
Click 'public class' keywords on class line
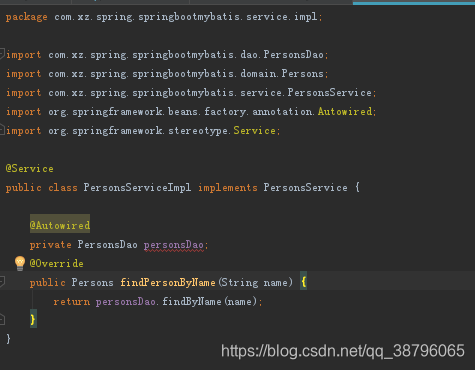pos(42,188)
